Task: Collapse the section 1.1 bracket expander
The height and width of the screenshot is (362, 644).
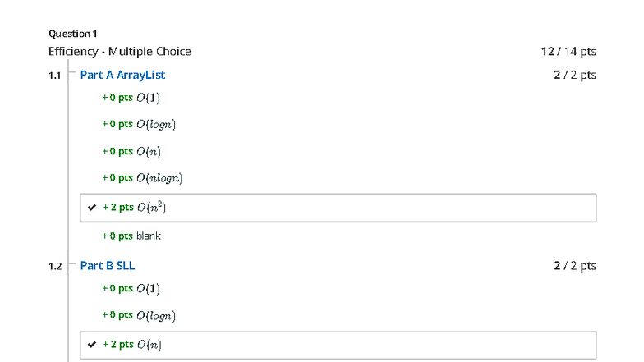Action: click(x=70, y=75)
